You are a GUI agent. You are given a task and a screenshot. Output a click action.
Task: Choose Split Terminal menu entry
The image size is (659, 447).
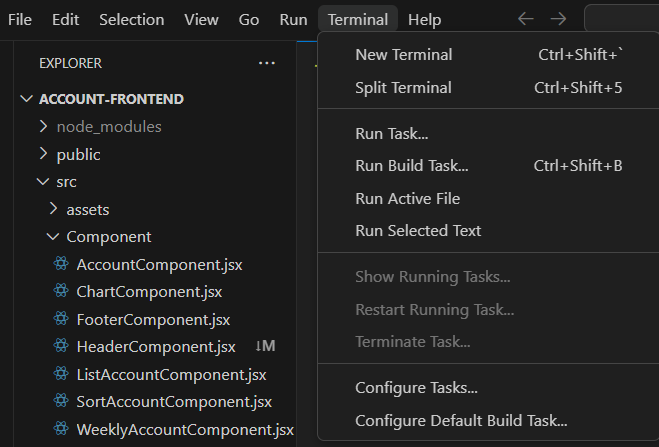[403, 87]
